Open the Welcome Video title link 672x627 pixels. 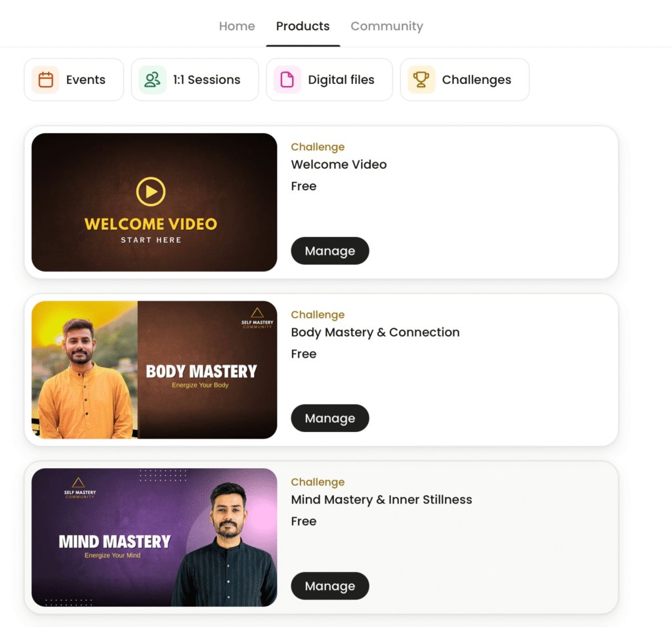click(x=339, y=165)
